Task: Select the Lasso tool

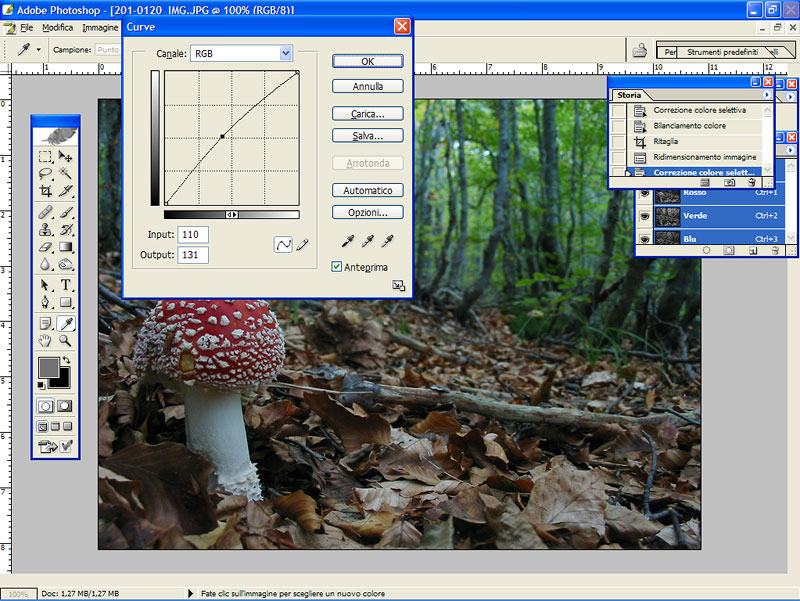Action: [x=45, y=173]
